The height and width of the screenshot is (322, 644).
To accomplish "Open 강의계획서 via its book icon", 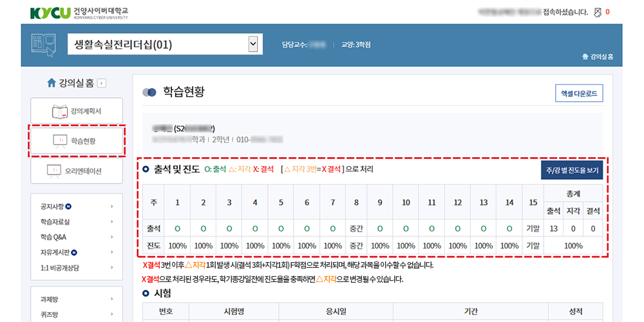I will coord(60,111).
